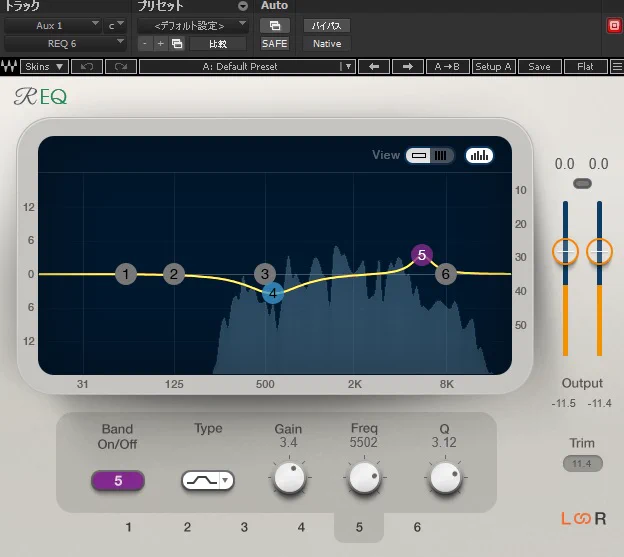Screen dimensions: 624x557
Task: Switch to band 4 tab
Action: 301,527
